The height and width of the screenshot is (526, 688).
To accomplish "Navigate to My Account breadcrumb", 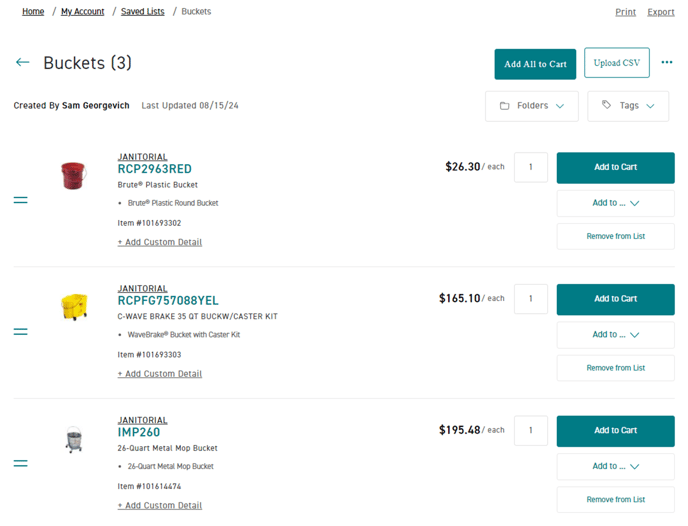I will pos(82,11).
